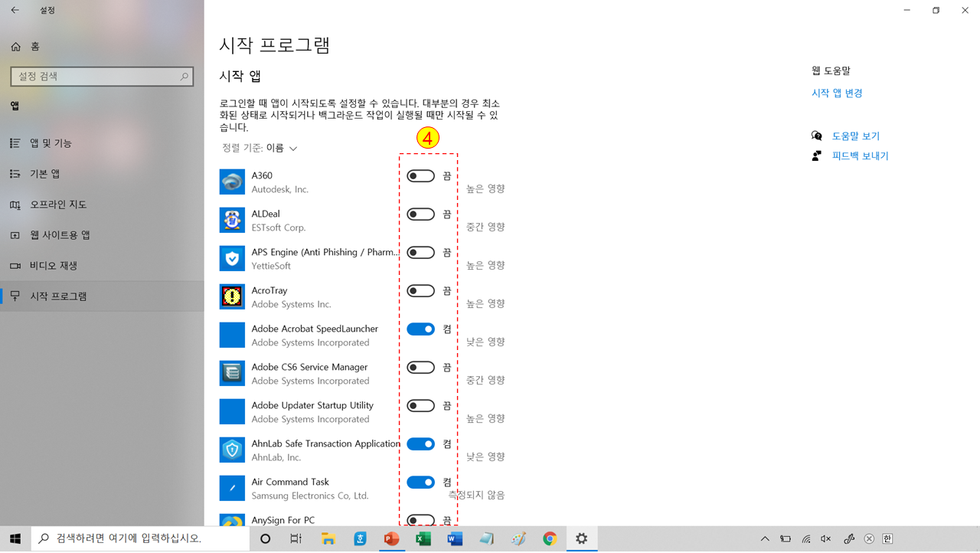Click the Adobe Acrobat SpeedLauncher app icon
The image size is (980, 553).
pyautogui.click(x=232, y=335)
